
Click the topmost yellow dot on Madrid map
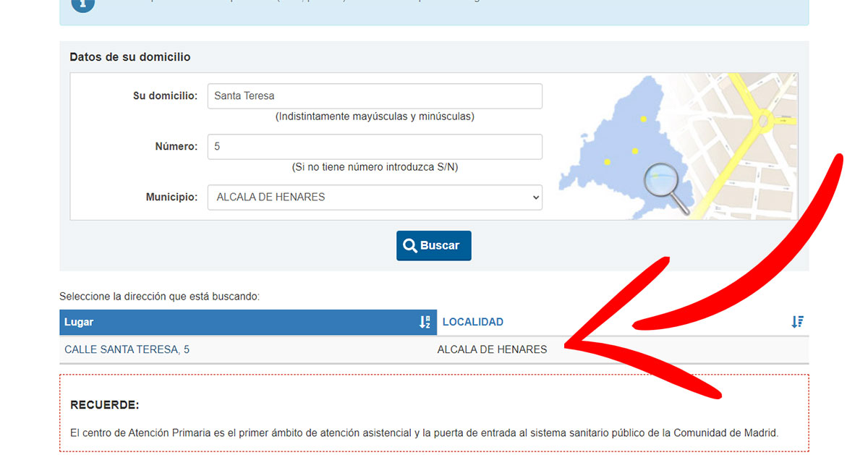pyautogui.click(x=642, y=119)
